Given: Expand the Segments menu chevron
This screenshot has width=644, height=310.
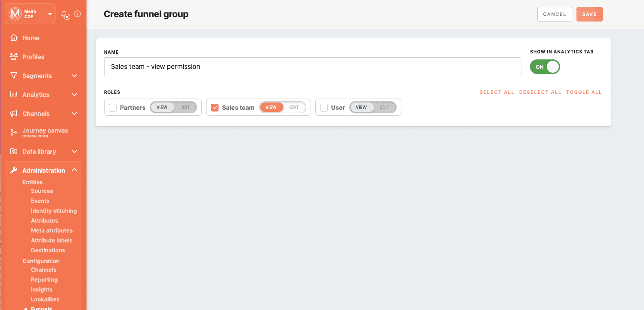Looking at the screenshot, I should coord(74,75).
